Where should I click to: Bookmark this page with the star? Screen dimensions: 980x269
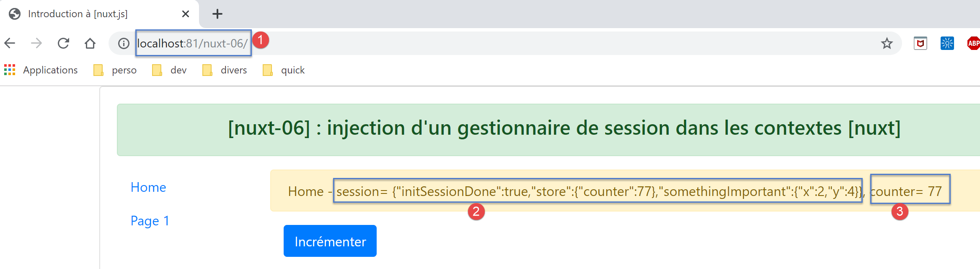(887, 43)
